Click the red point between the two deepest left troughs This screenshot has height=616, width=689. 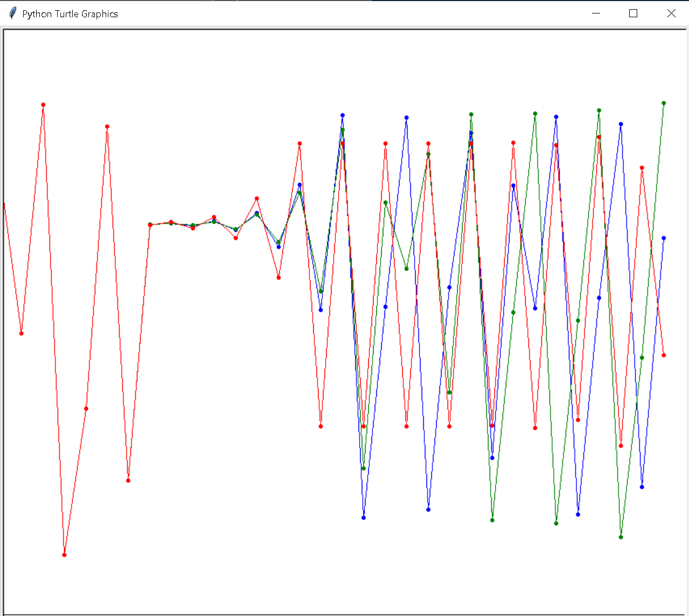click(86, 409)
